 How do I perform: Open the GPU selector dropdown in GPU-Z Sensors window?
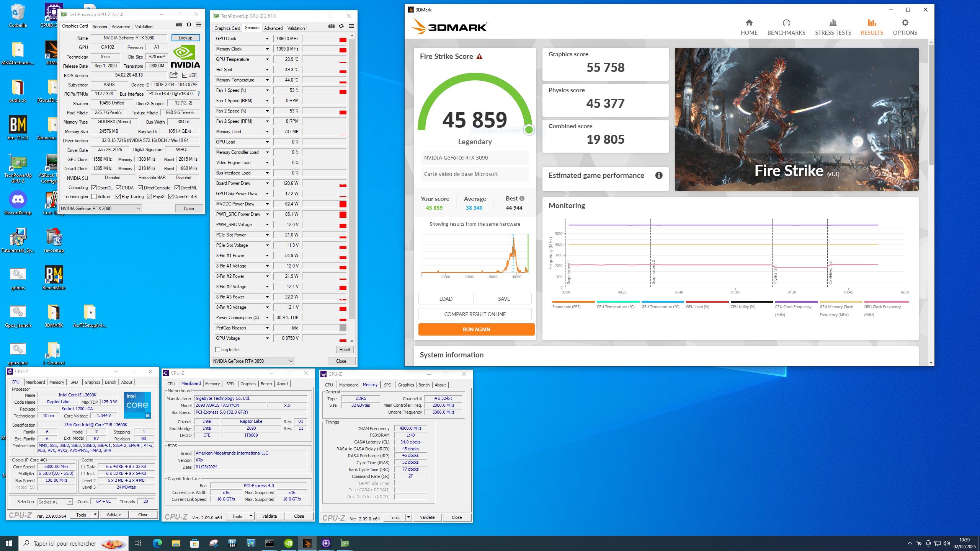pos(253,361)
